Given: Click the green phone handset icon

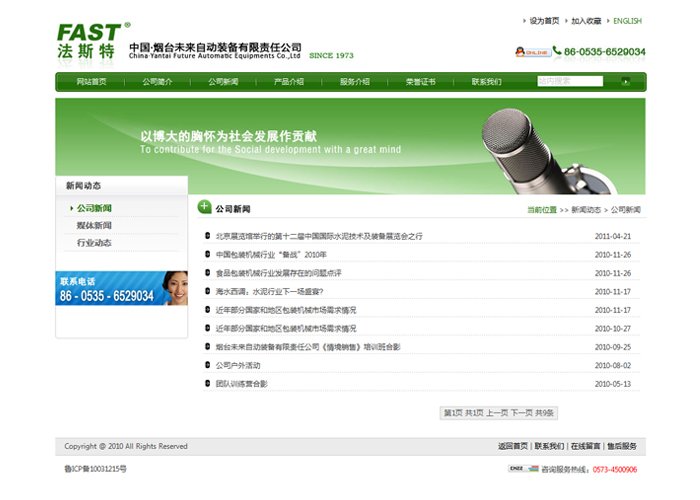Looking at the screenshot, I should click(x=557, y=50).
